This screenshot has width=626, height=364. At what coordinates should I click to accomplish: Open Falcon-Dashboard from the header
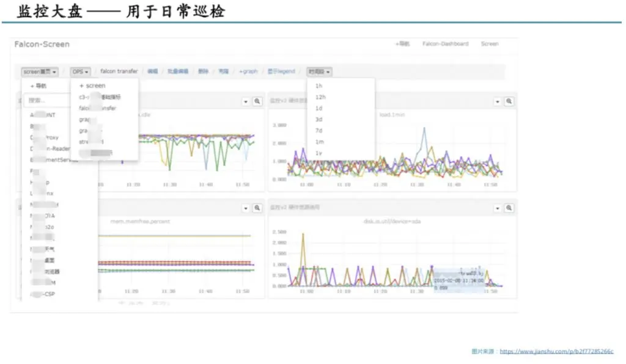click(445, 44)
